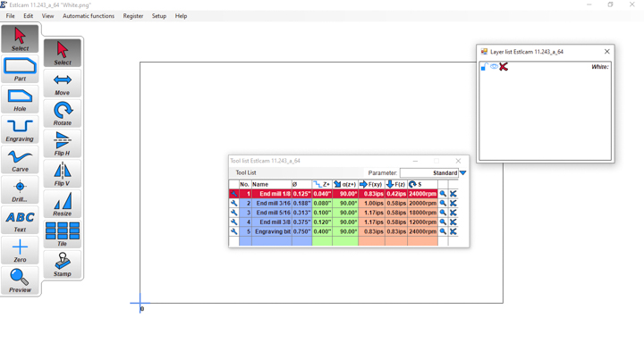Open the Parameter dropdown arrow

pos(463,172)
